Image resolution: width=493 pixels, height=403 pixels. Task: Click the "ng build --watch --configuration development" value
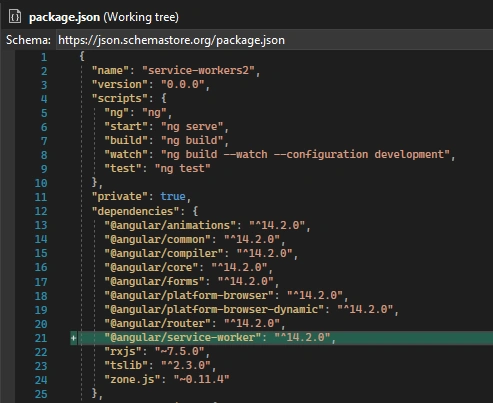coord(305,154)
